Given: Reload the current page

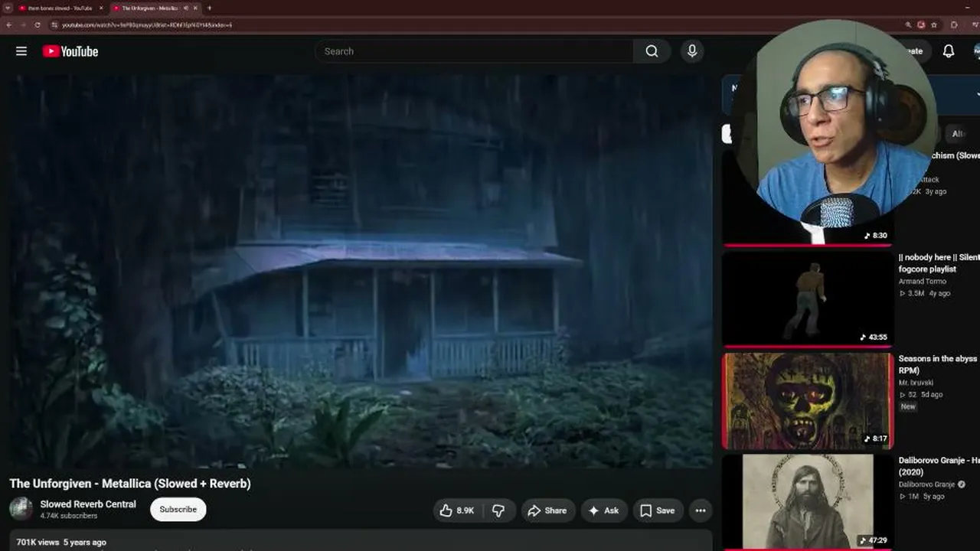Looking at the screenshot, I should pyautogui.click(x=38, y=24).
